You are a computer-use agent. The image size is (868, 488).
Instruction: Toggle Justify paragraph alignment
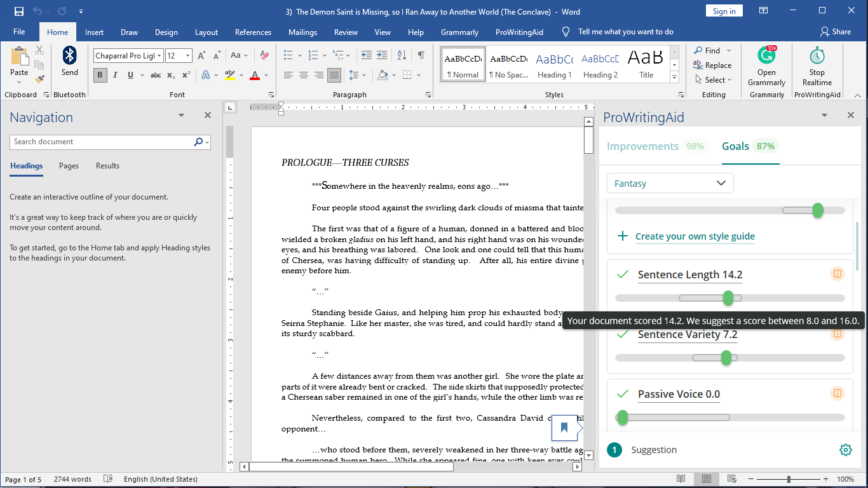click(x=334, y=75)
